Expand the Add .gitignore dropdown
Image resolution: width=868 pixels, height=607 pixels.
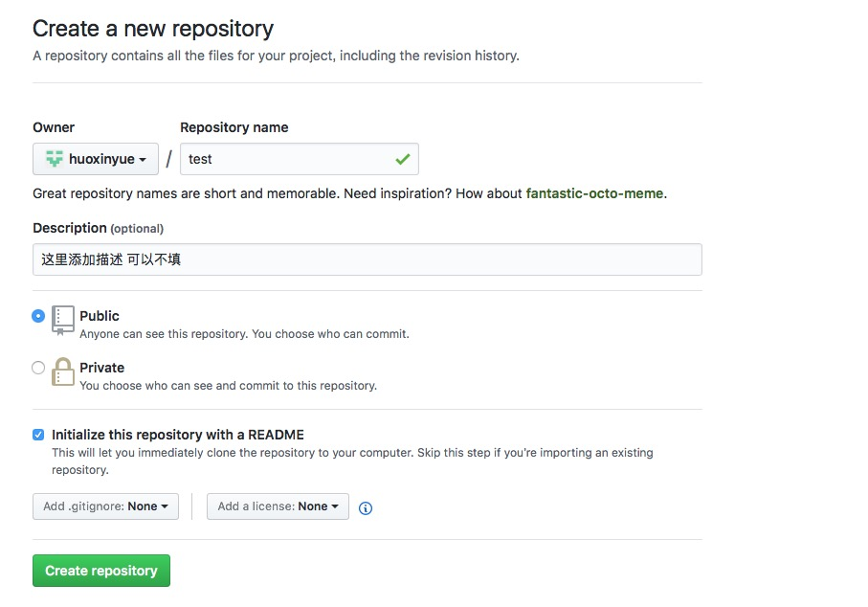[105, 506]
